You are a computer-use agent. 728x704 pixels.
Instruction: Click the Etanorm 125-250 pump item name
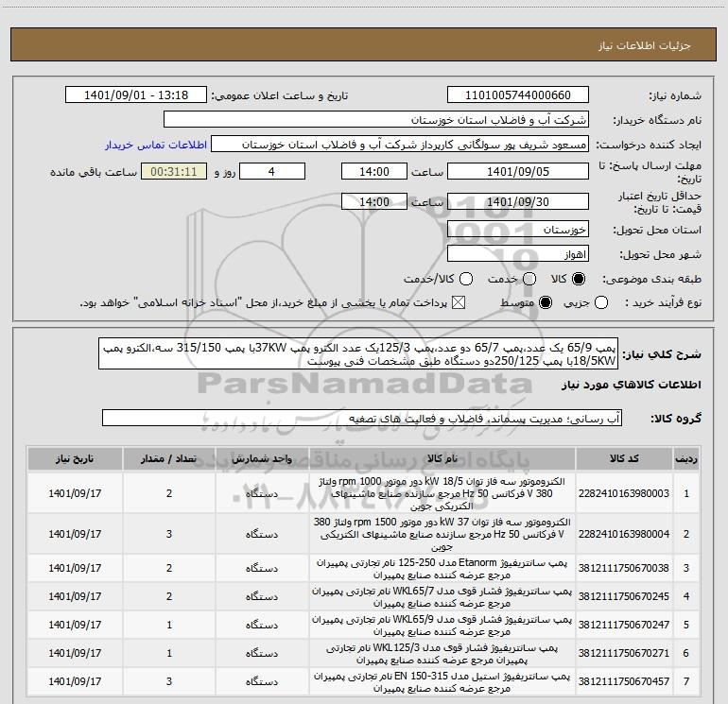click(x=442, y=569)
